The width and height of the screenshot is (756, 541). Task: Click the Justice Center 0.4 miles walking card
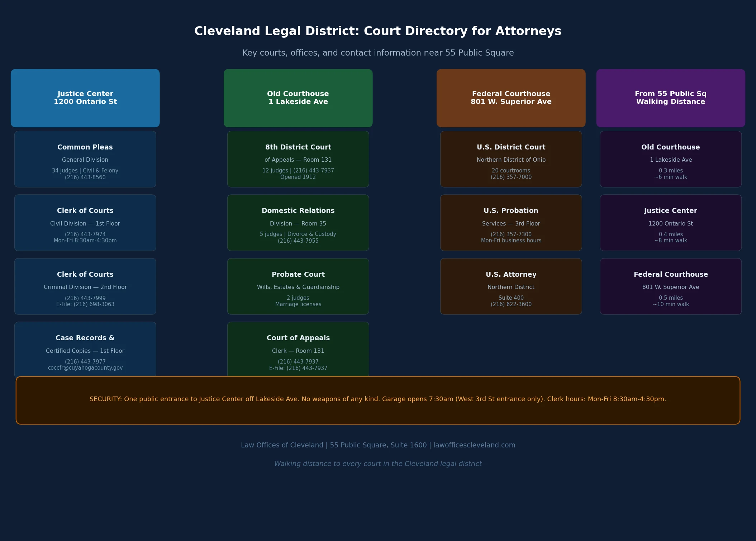671,223
